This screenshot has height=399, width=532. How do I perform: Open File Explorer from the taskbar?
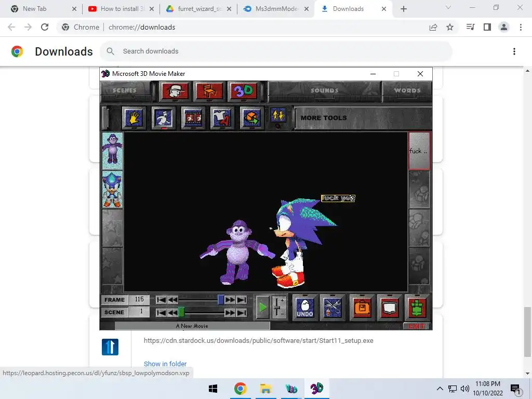pos(265,389)
